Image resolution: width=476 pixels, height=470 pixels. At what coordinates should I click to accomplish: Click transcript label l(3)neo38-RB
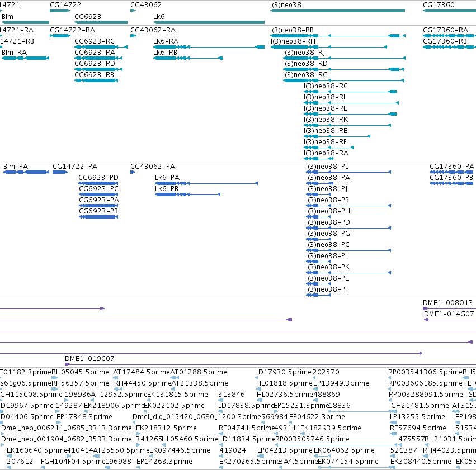tap(292, 30)
